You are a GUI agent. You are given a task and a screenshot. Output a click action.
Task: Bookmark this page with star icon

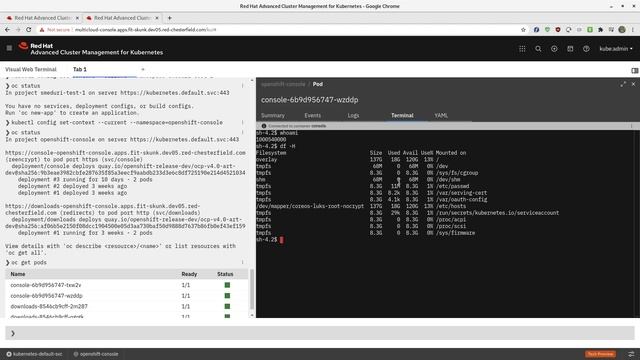coord(523,29)
